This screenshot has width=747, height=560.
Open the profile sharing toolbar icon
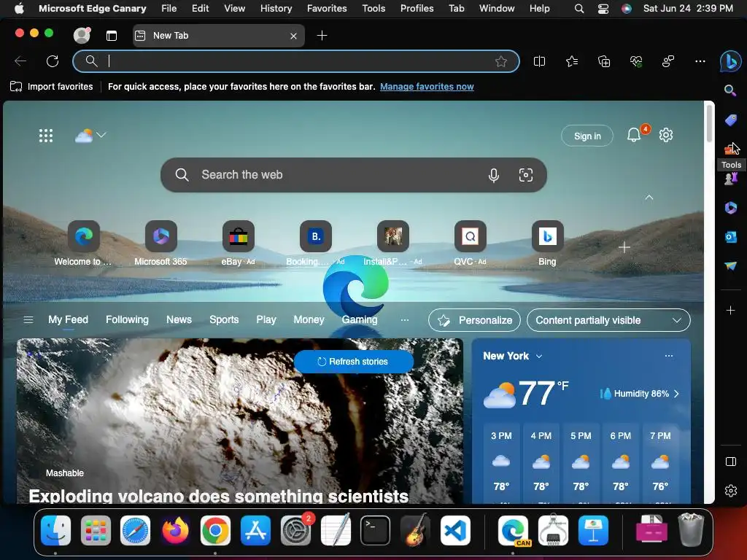[668, 61]
